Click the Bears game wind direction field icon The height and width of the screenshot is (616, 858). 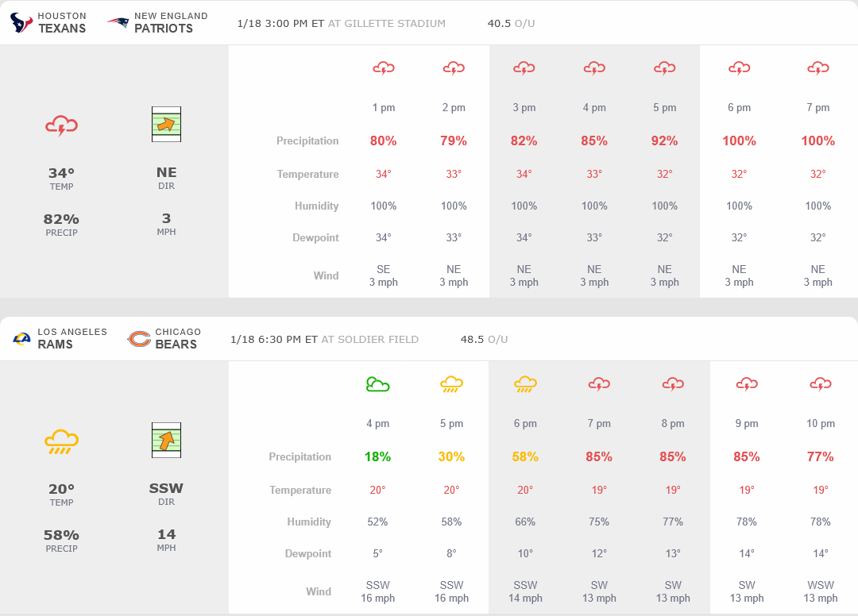tap(166, 440)
